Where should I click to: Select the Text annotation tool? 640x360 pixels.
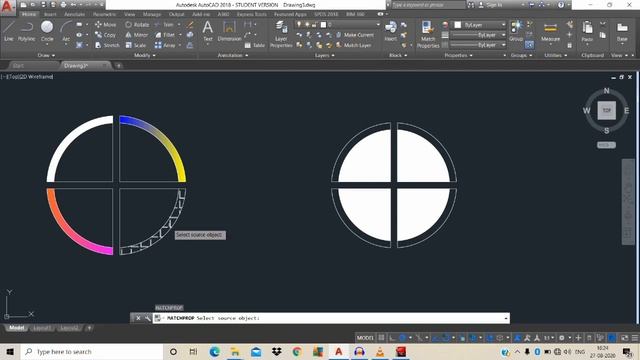point(208,31)
